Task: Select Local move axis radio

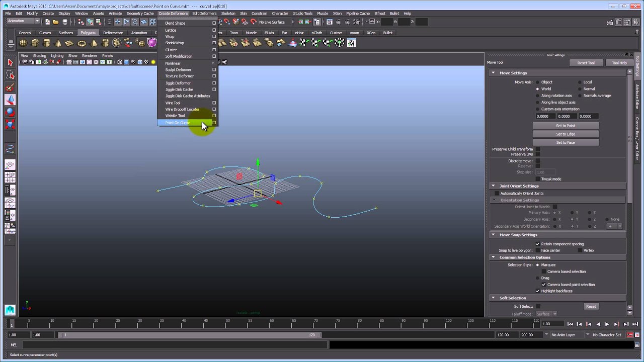Action: [x=580, y=82]
